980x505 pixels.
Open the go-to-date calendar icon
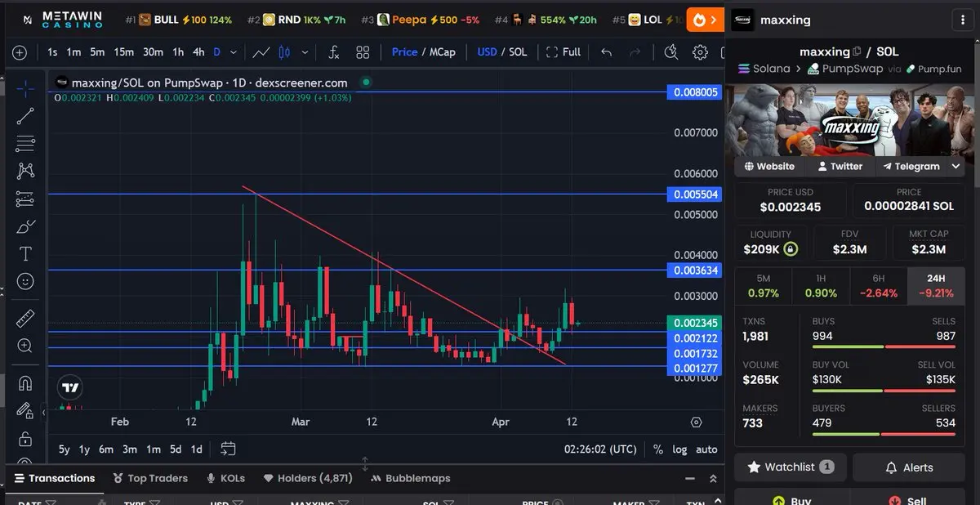228,449
